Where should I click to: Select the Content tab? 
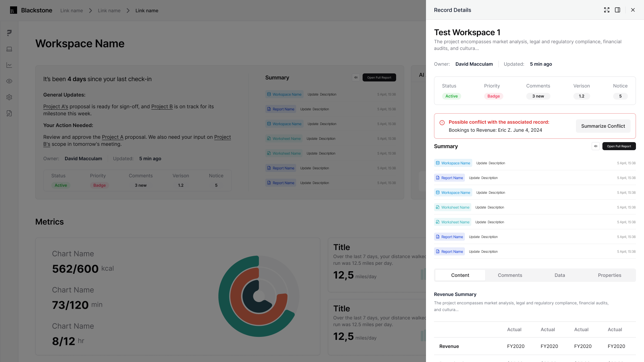(460, 275)
